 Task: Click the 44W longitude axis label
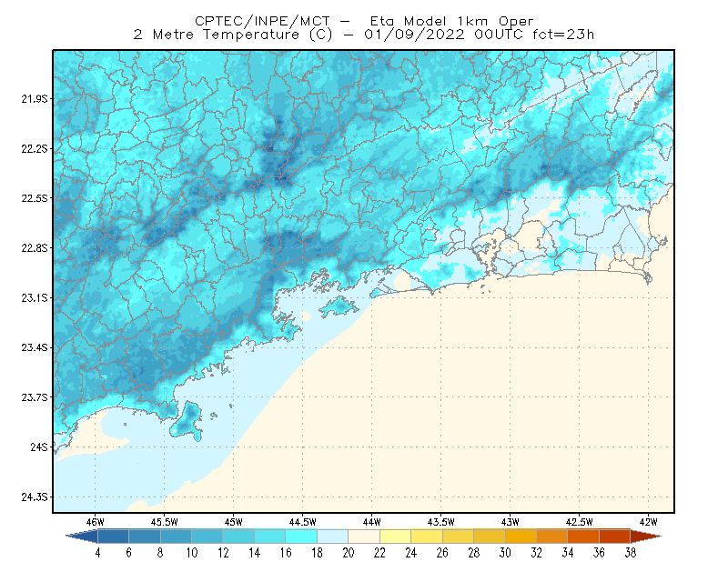(x=371, y=522)
